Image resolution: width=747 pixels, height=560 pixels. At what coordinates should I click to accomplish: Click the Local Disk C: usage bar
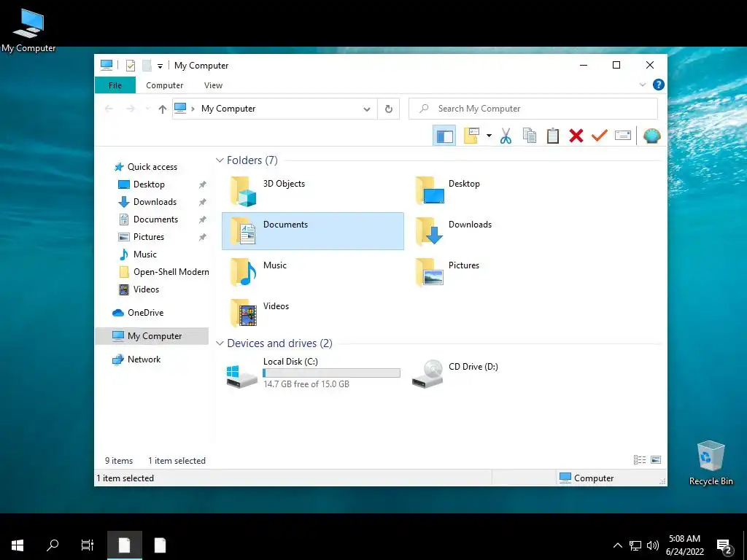[x=332, y=373]
